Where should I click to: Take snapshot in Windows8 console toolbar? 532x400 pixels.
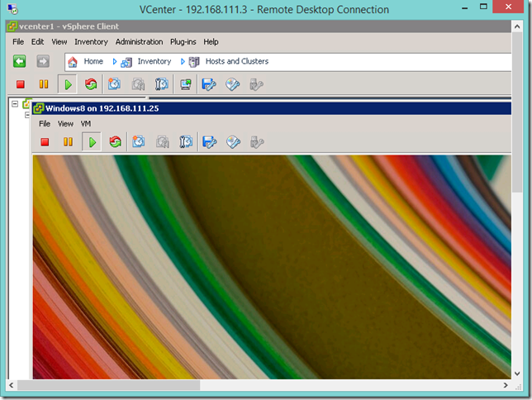[x=139, y=141]
